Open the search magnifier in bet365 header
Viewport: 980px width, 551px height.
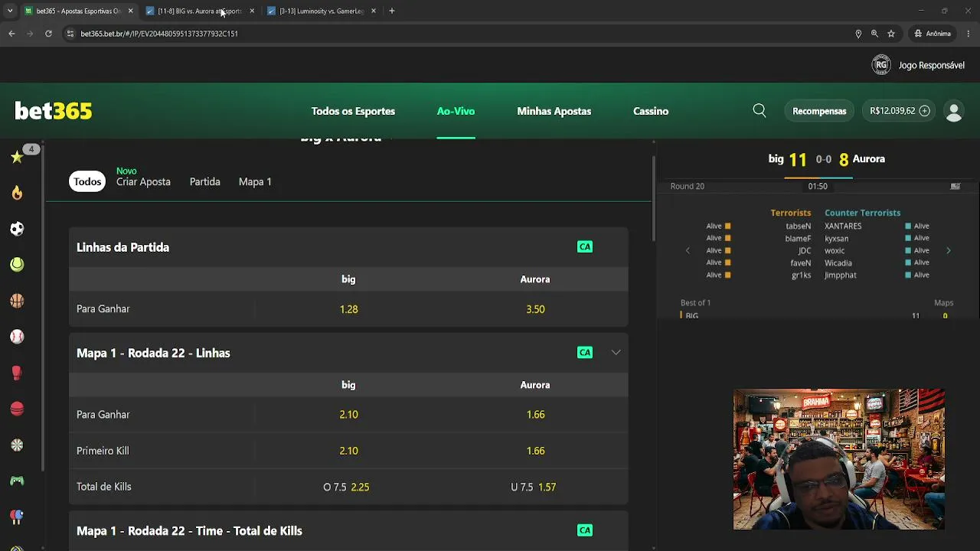pyautogui.click(x=759, y=111)
